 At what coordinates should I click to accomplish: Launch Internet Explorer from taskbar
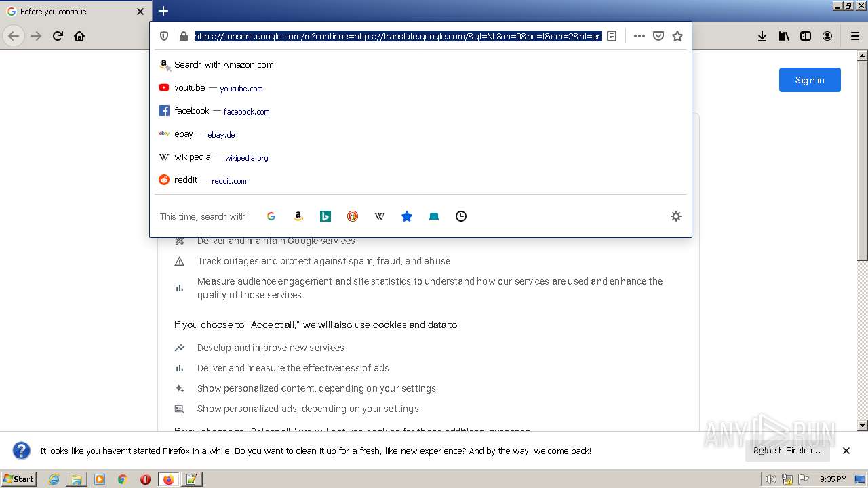[x=54, y=479]
